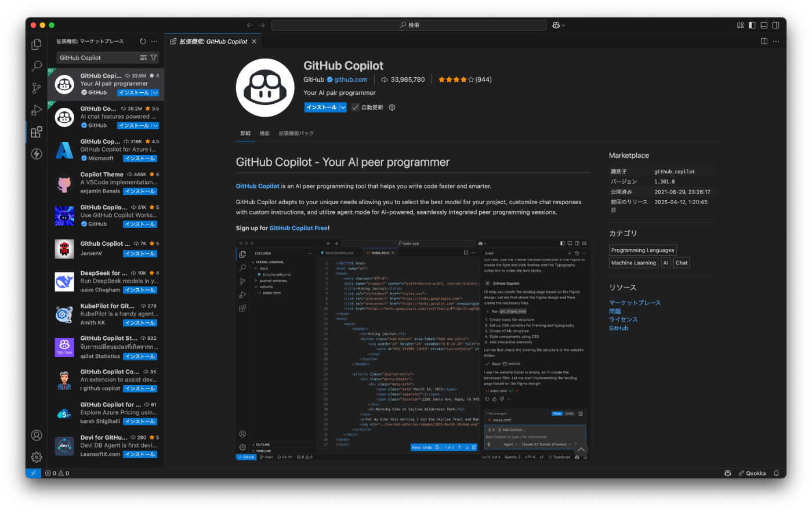Click the Copilot status bar icon
This screenshot has width=812, height=512.
(x=728, y=473)
